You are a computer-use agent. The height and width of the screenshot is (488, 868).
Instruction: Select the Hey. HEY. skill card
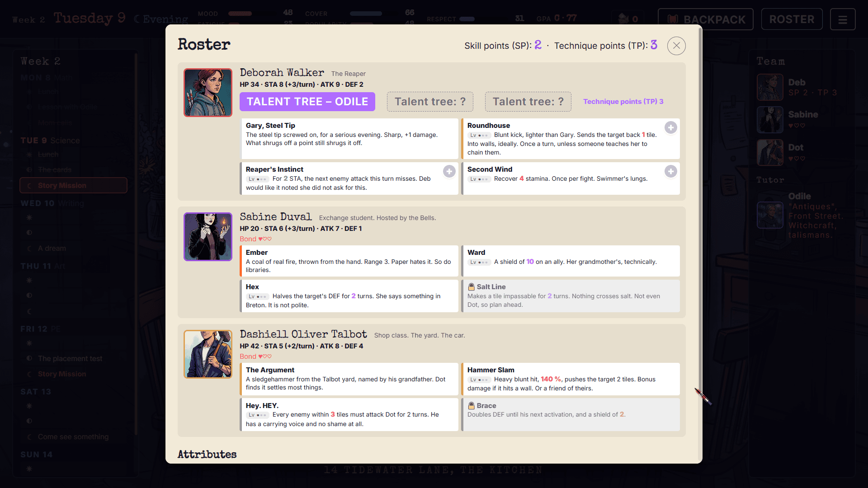tap(349, 414)
